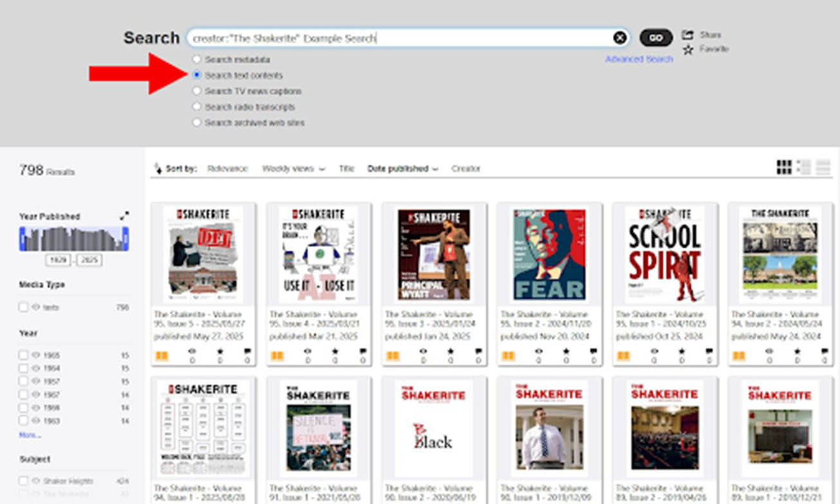
Task: Select the Search text contents radio button
Action: pyautogui.click(x=197, y=75)
